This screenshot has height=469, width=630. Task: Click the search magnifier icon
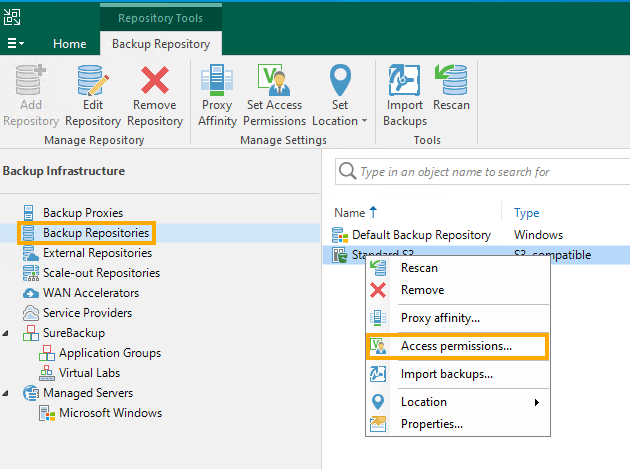coord(347,171)
